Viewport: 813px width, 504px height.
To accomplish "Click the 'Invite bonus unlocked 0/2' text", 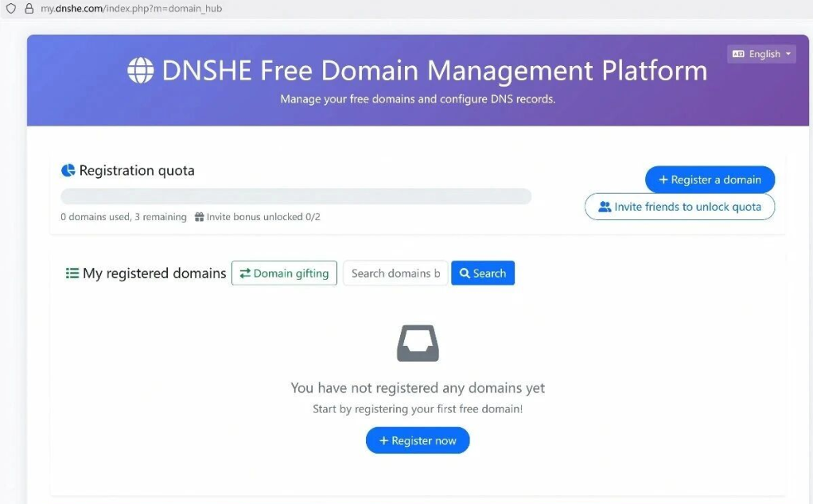I will [x=263, y=217].
